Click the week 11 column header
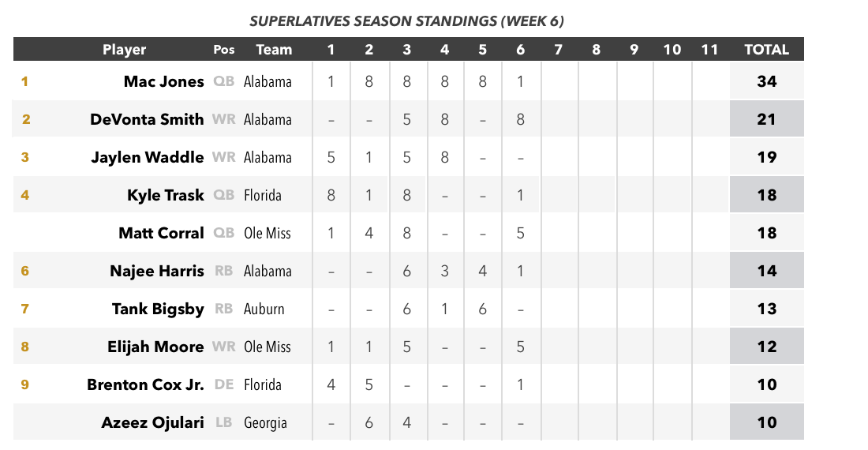This screenshot has width=868, height=450. click(x=709, y=50)
